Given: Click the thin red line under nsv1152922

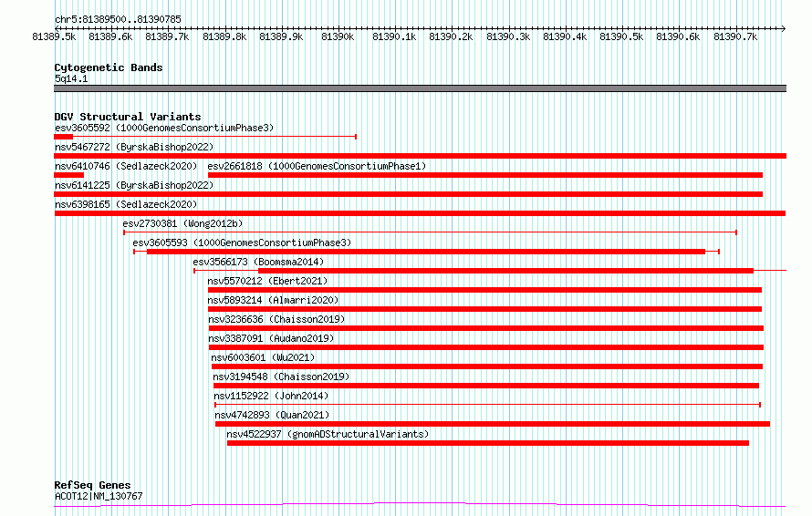Looking at the screenshot, I should click(x=487, y=405).
